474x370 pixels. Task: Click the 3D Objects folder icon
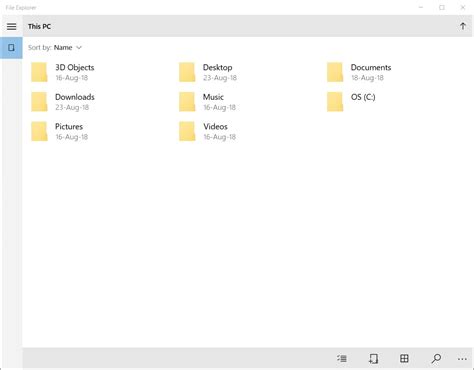pos(39,72)
